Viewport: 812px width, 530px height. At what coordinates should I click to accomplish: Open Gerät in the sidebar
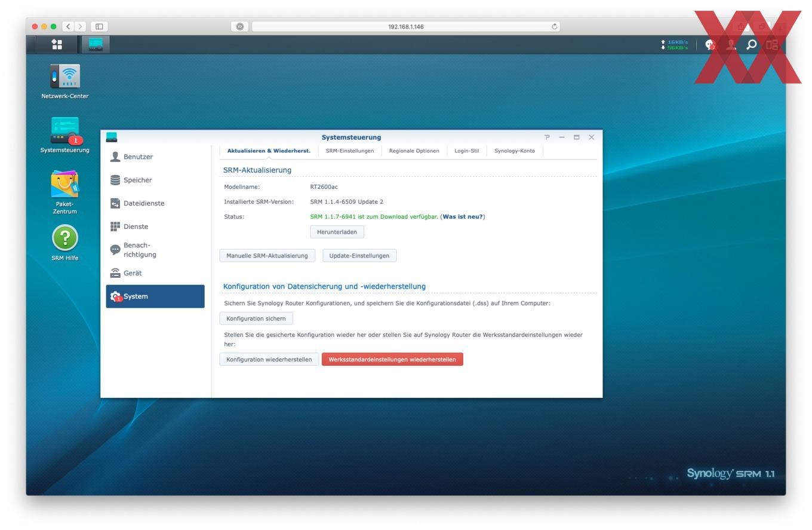tap(155, 273)
